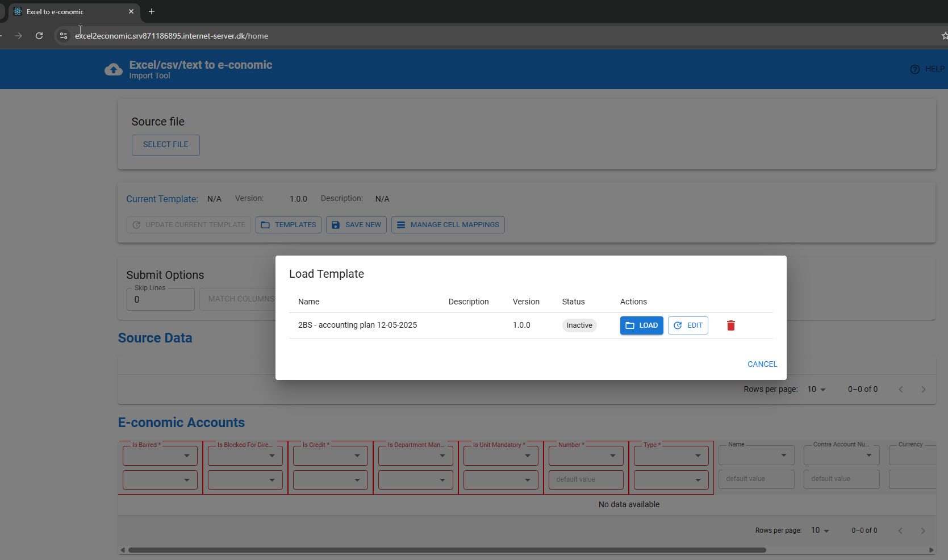948x560 pixels.
Task: Open the Number column dropdown
Action: 586,455
